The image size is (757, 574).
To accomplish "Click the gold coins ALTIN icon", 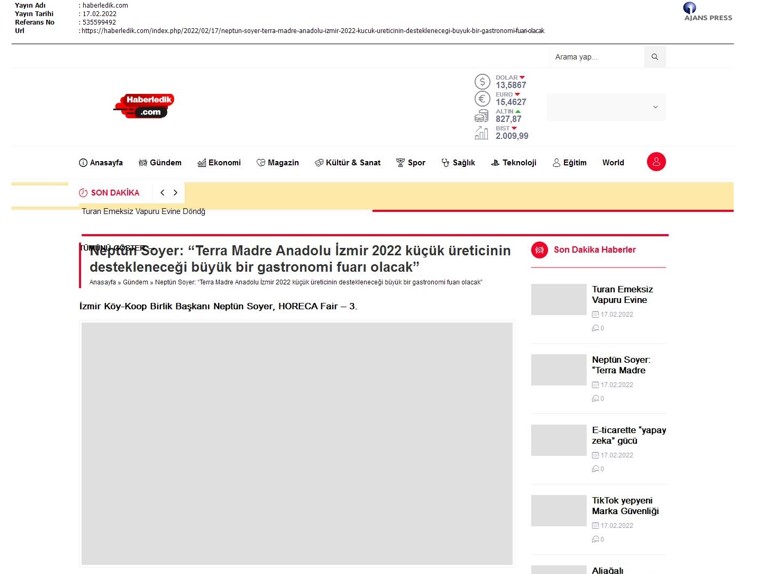I will click(x=481, y=116).
